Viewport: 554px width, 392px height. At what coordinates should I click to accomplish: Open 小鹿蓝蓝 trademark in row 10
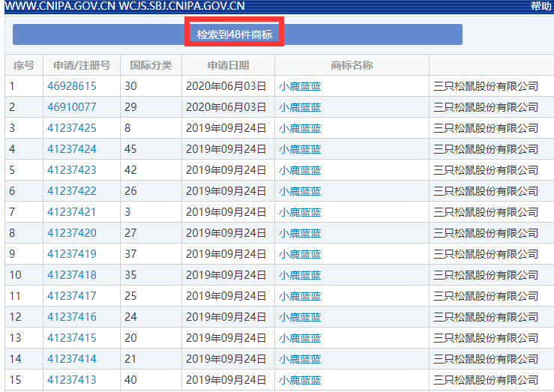click(x=300, y=275)
